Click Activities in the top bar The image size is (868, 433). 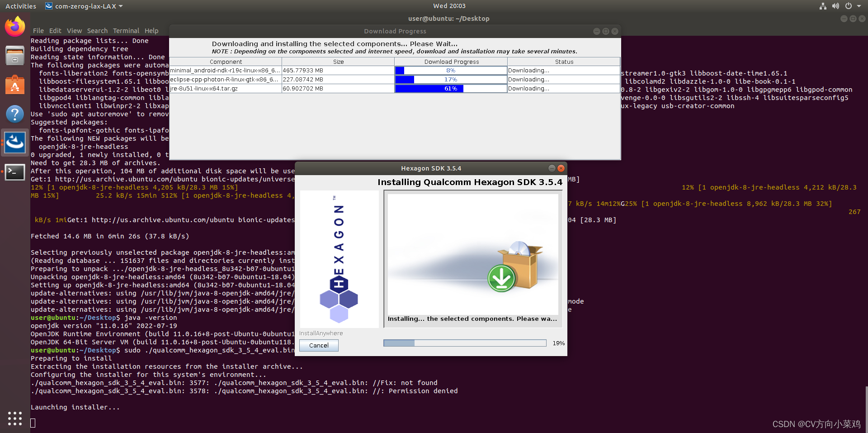20,6
